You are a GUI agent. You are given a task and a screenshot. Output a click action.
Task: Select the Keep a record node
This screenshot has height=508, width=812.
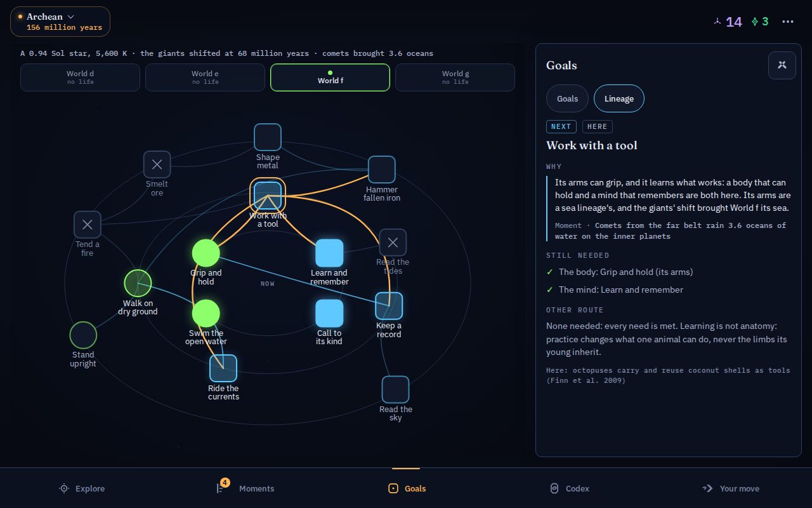tap(389, 306)
